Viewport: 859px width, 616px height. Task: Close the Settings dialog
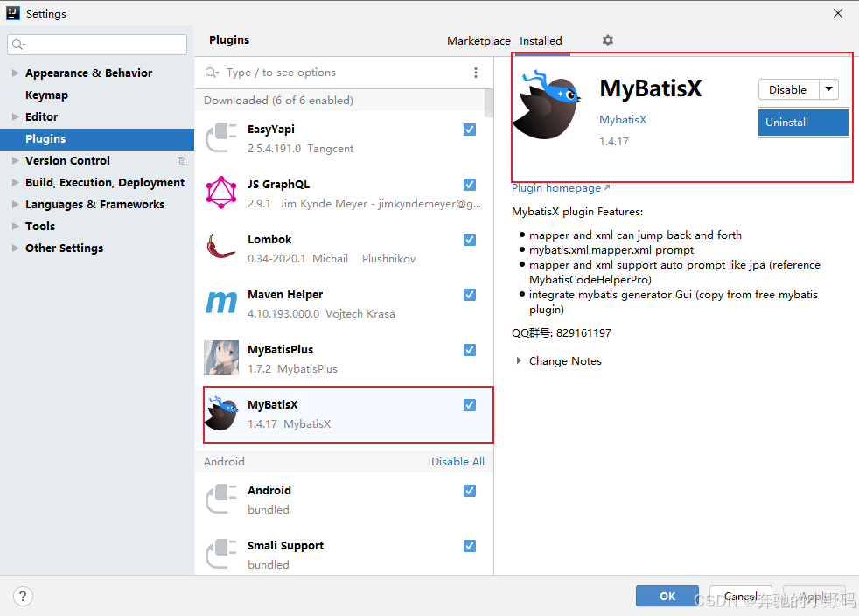tap(838, 13)
